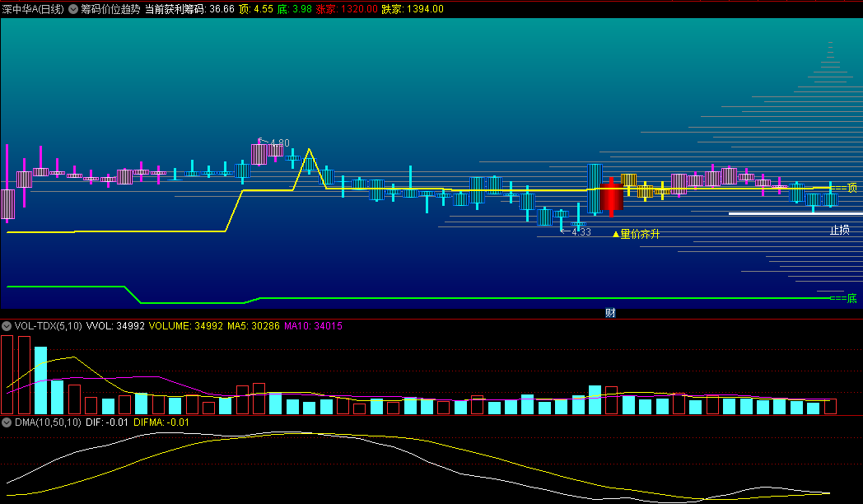Click the 4.33 low price label
863x504 pixels.
[x=581, y=232]
